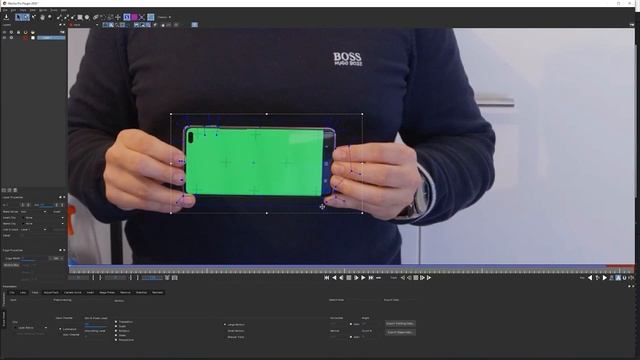Go to next keyframe arrow
The width and height of the screenshot is (640, 360).
pos(604,278)
